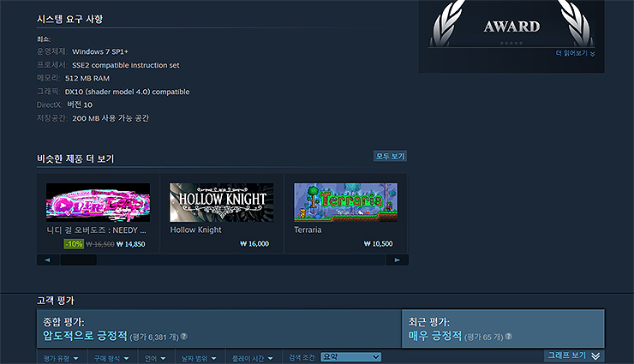Expand the 더 읽어보기 link under the award
This screenshot has width=634, height=364.
tap(575, 53)
